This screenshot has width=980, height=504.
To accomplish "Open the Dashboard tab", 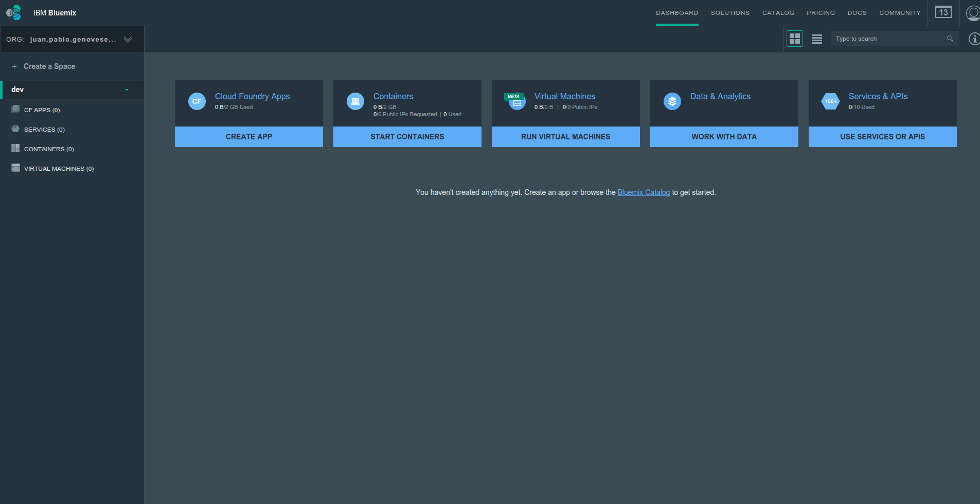I will pyautogui.click(x=677, y=13).
